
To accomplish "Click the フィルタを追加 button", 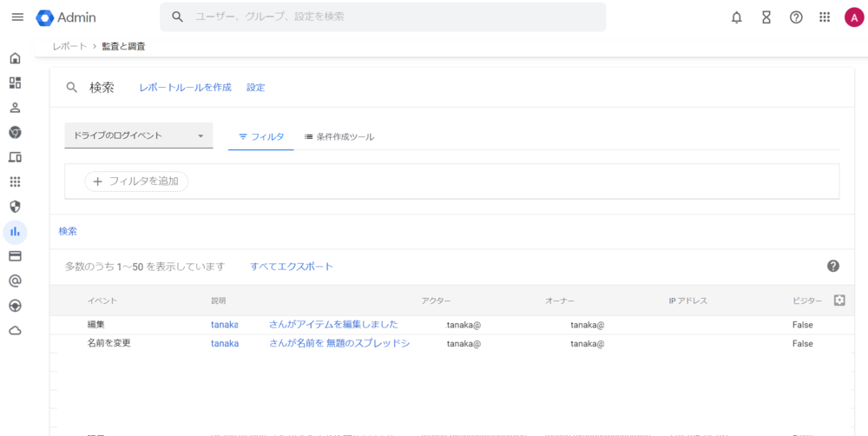I will [136, 182].
